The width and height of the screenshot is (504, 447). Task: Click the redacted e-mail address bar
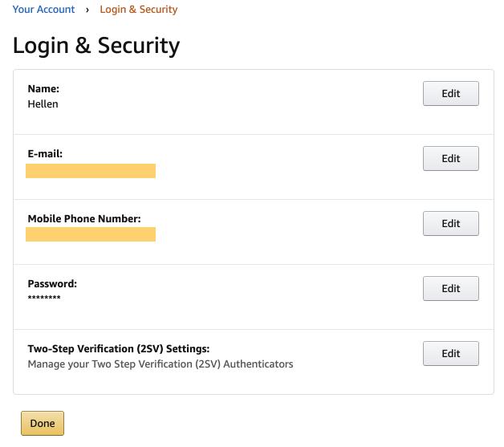coord(91,171)
